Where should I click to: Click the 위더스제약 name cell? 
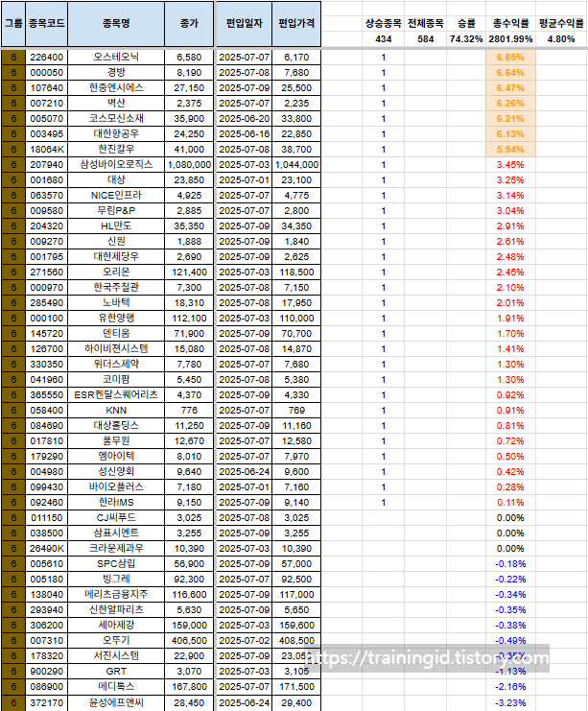(116, 365)
